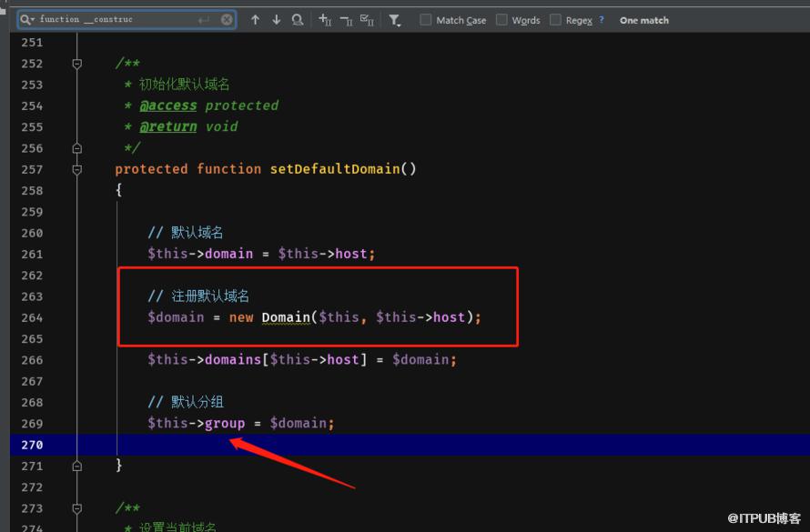Click the 'void' return type on line 255
The height and width of the screenshot is (532, 810).
pos(222,127)
